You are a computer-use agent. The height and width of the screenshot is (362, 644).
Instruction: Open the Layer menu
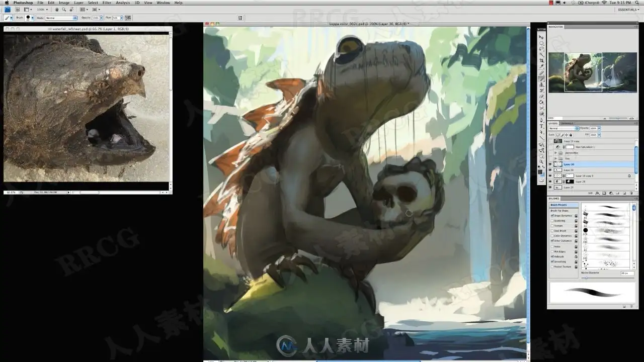pyautogui.click(x=78, y=3)
